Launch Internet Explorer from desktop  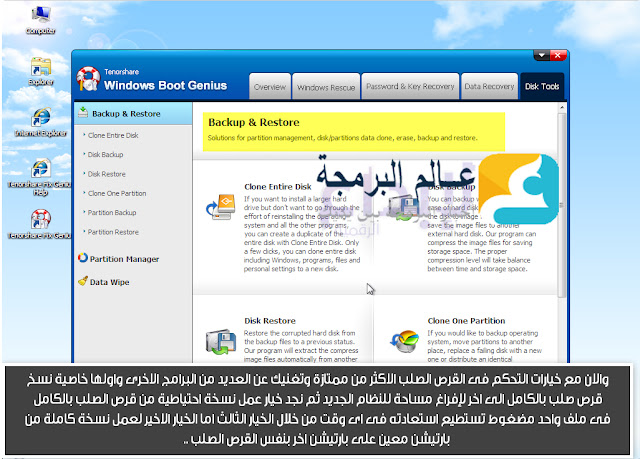pyautogui.click(x=41, y=122)
